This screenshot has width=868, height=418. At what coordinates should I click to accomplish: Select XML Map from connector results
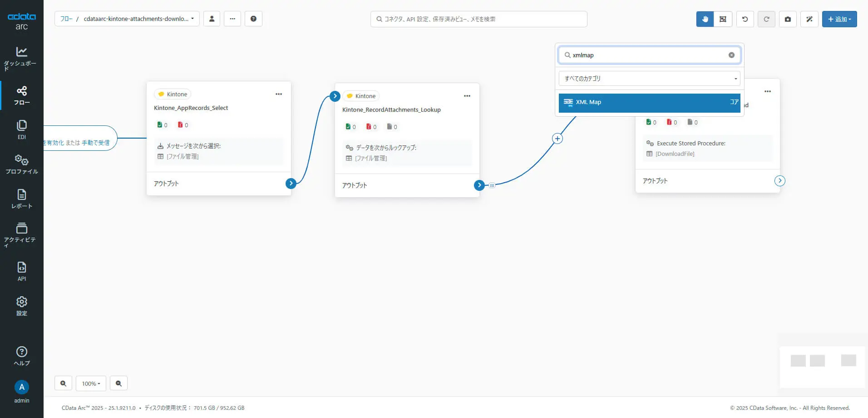tap(649, 102)
